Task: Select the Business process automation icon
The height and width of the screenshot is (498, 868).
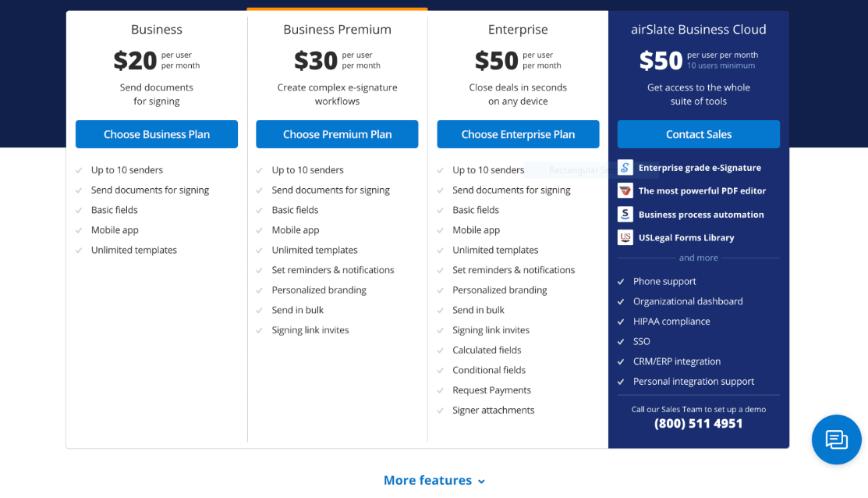Action: pos(625,214)
